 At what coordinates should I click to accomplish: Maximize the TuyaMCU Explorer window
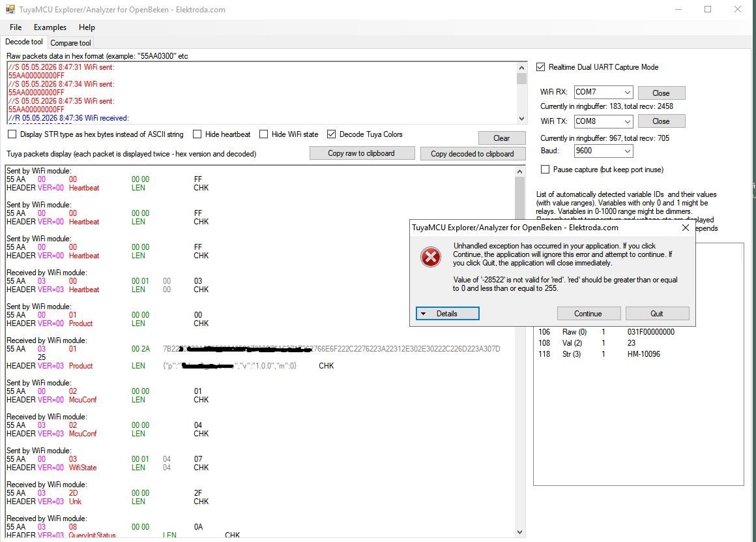point(708,9)
